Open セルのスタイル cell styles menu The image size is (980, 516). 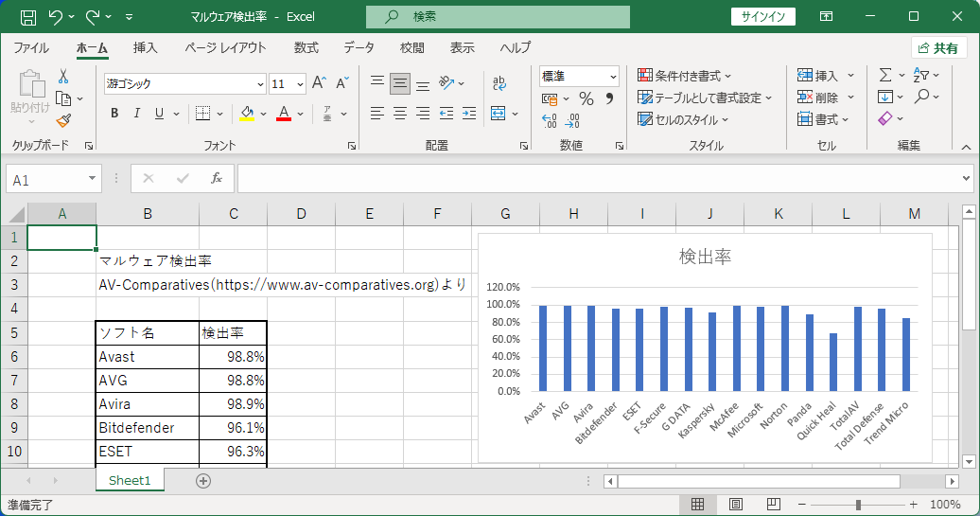point(683,119)
